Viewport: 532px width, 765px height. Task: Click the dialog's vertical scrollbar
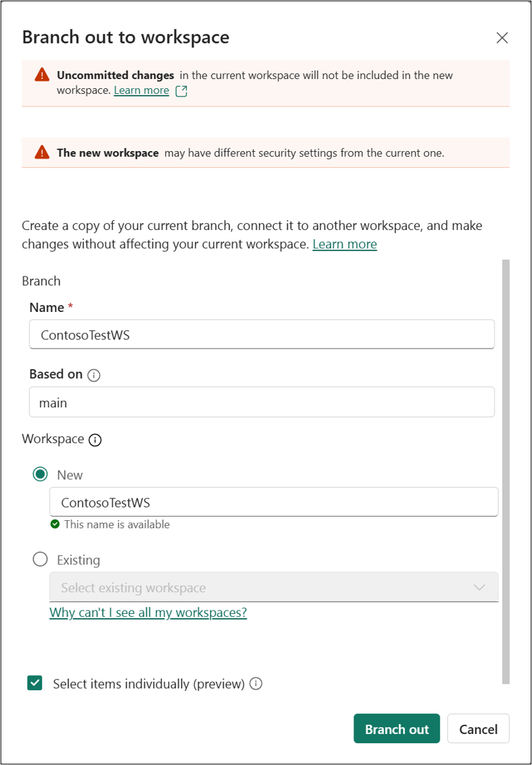click(506, 472)
